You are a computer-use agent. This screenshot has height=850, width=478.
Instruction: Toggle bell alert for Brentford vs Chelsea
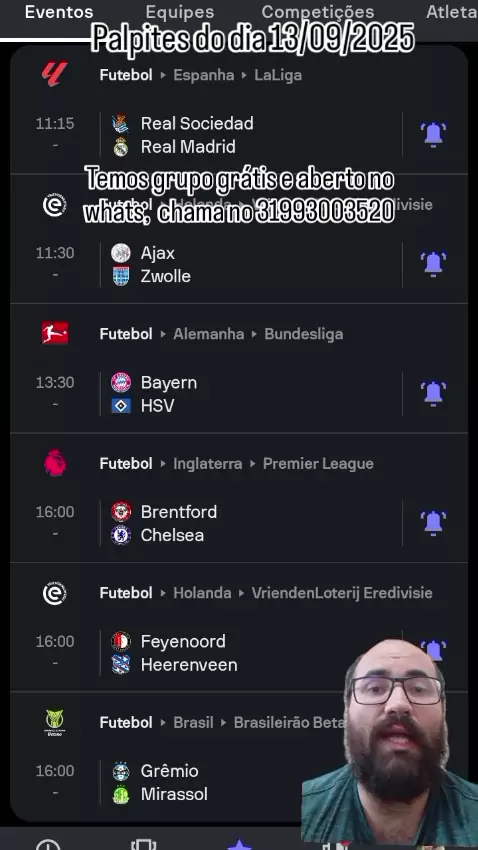click(x=434, y=523)
